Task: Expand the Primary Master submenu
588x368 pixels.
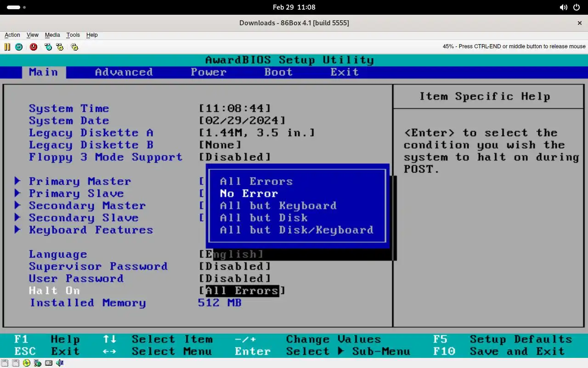Action: tap(73, 181)
